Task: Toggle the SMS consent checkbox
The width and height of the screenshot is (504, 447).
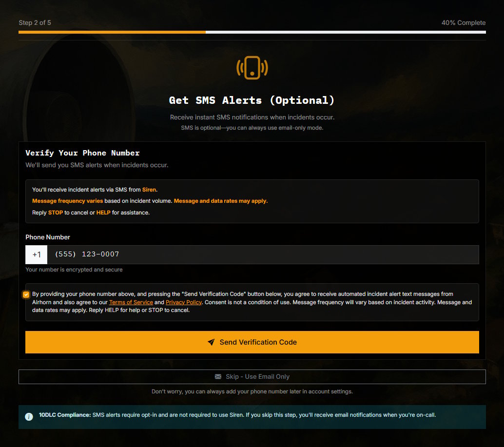Action: coord(26,294)
